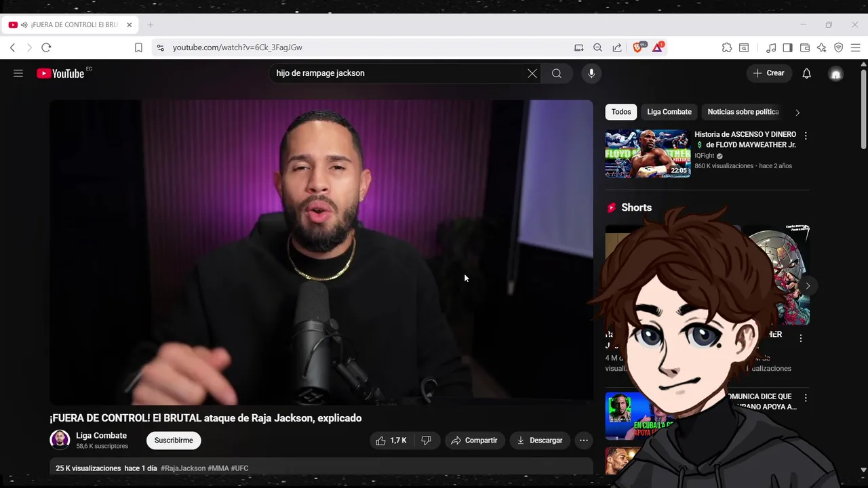868x488 pixels.
Task: Open browser extensions puzzle icon
Action: pos(727,47)
